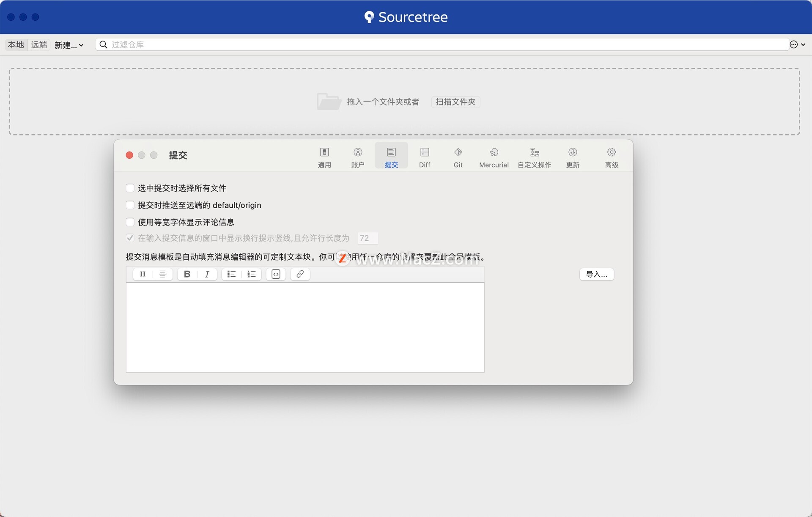Open the 自定义操作 custom actions tab
This screenshot has width=812, height=517.
click(535, 157)
